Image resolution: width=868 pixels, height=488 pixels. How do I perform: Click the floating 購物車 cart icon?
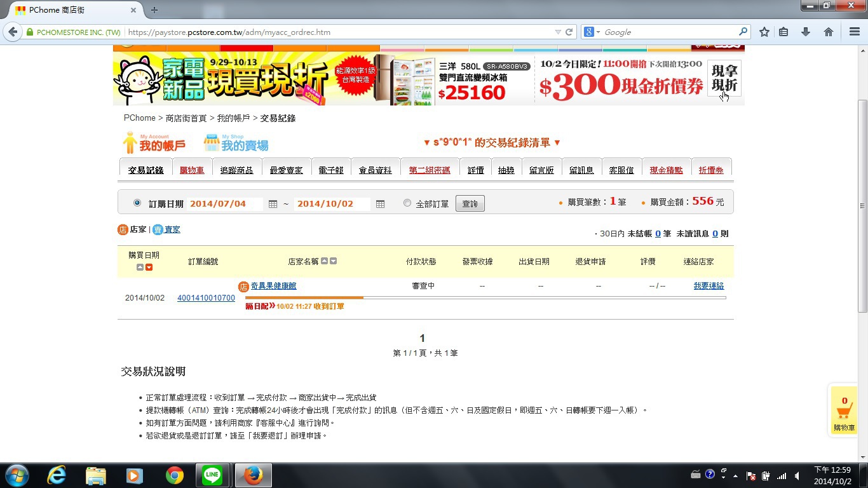(844, 410)
